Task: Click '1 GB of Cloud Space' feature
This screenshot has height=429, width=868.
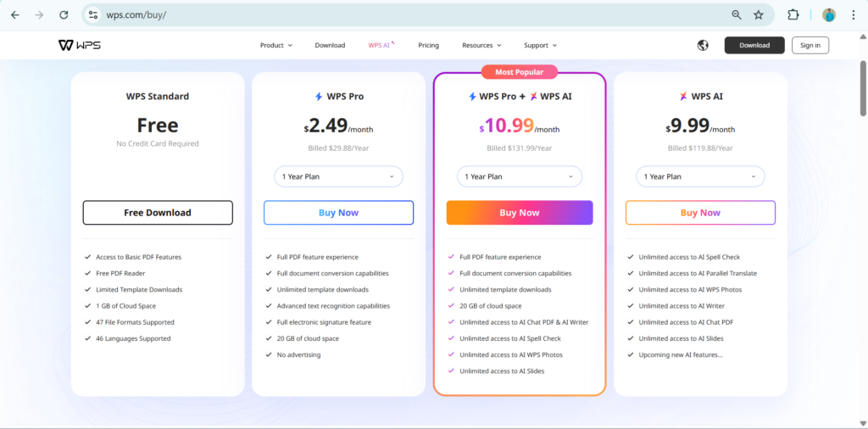Action: coord(125,306)
